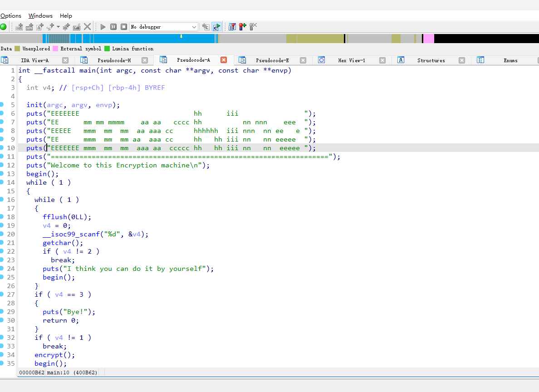Viewport: 539px width, 392px height.
Task: Create an ASCII string with the A icon
Action: (40, 27)
